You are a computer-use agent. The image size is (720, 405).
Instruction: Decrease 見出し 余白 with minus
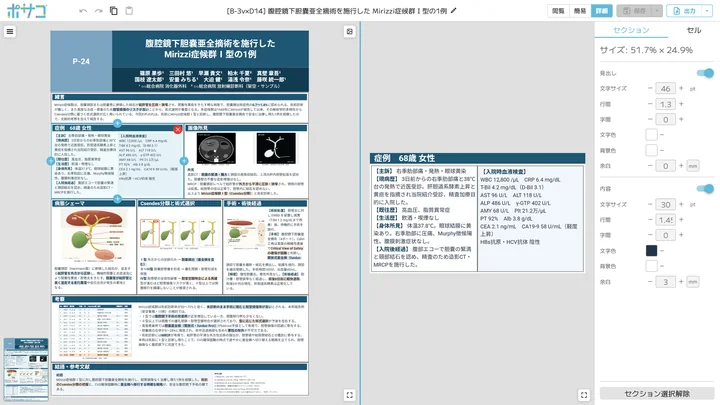tap(650, 165)
